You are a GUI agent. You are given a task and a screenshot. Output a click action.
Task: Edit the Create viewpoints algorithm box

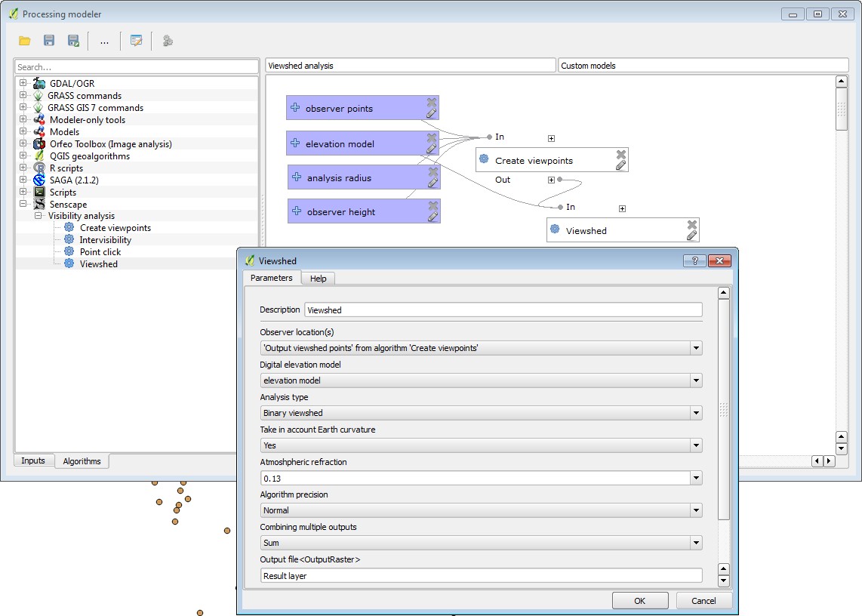click(x=620, y=165)
